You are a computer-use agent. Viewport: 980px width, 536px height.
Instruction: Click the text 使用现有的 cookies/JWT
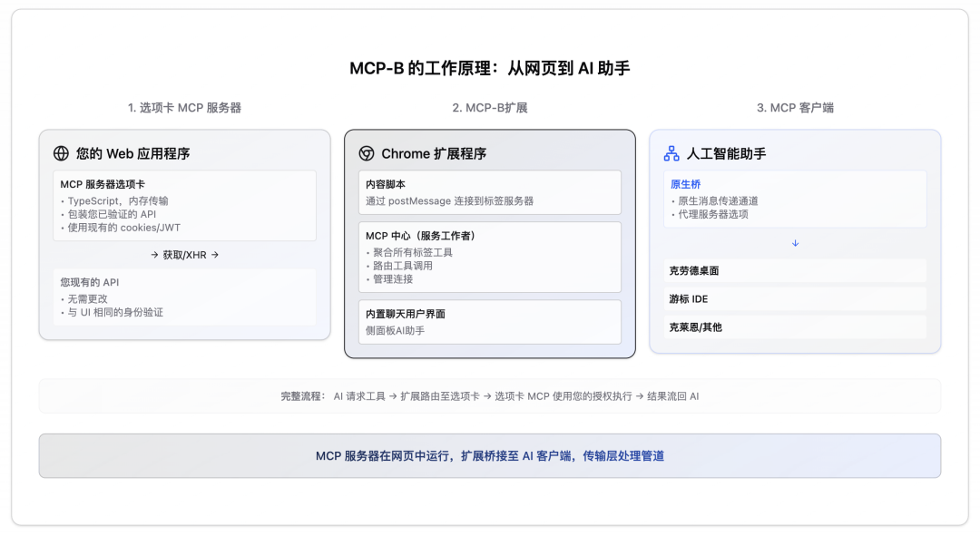(x=123, y=228)
